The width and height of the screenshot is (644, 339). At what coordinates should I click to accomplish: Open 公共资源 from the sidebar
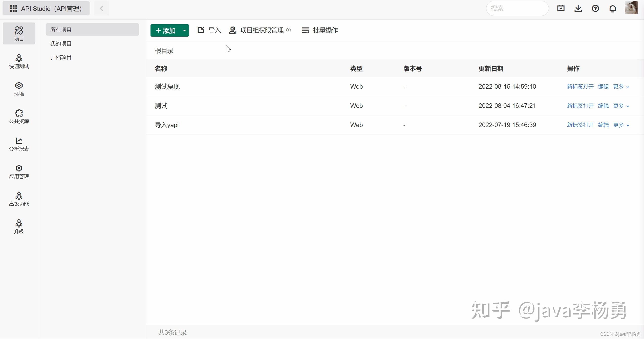pos(19,116)
